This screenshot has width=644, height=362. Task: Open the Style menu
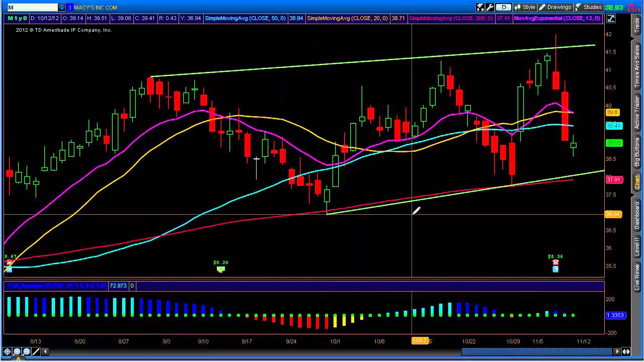pos(525,7)
